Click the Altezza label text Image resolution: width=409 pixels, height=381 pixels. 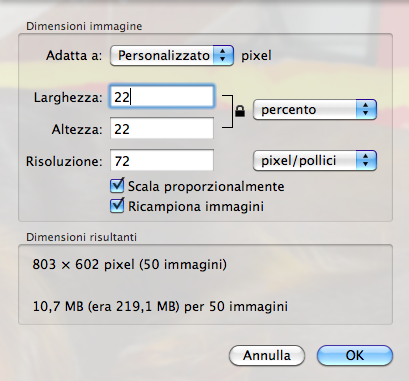77,129
